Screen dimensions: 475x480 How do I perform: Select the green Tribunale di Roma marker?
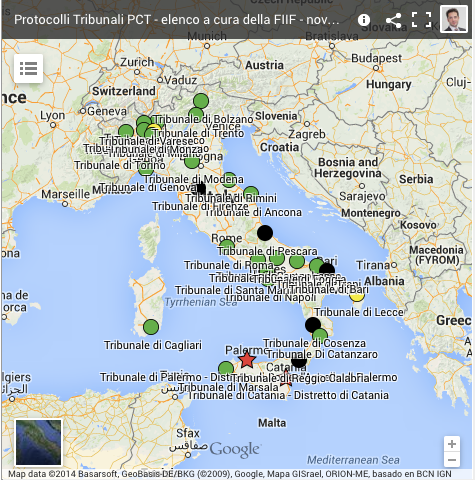coord(227,245)
